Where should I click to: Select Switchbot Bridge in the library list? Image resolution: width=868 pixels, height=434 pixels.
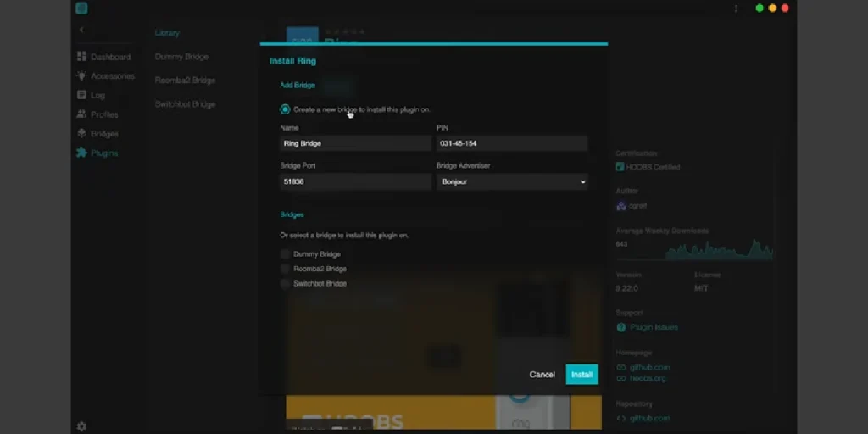185,104
